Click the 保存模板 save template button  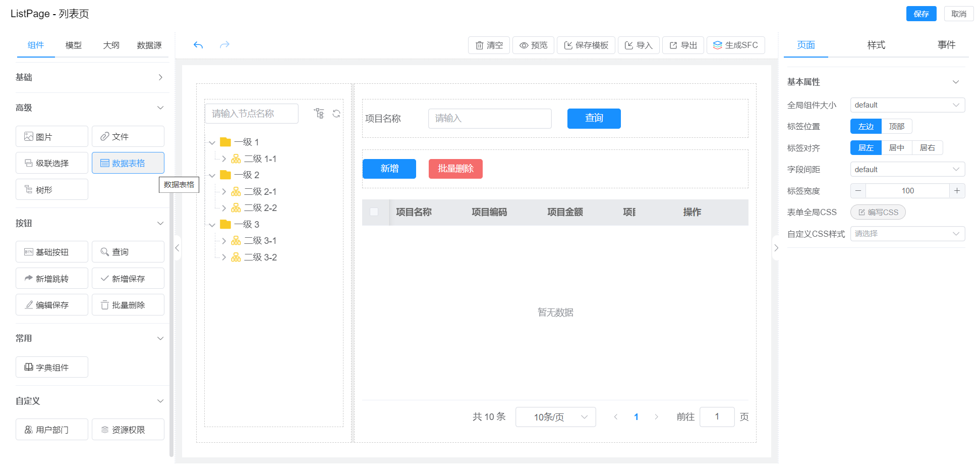point(586,45)
